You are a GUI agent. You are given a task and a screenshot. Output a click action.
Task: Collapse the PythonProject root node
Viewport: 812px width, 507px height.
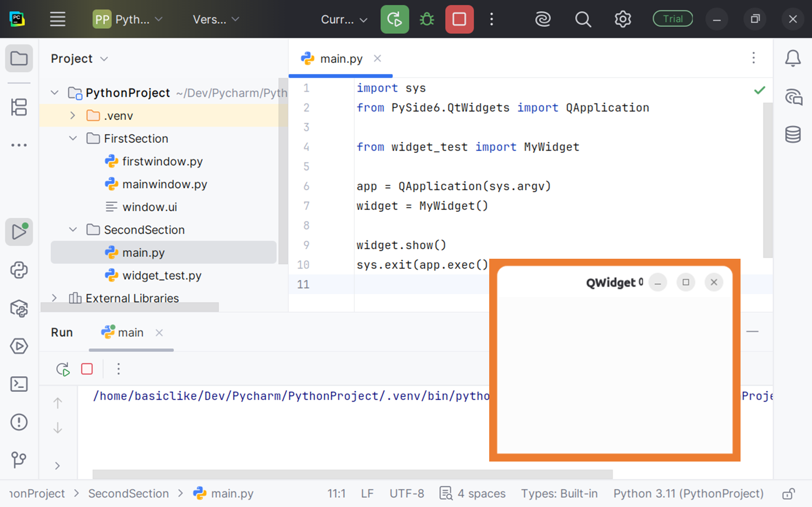54,93
